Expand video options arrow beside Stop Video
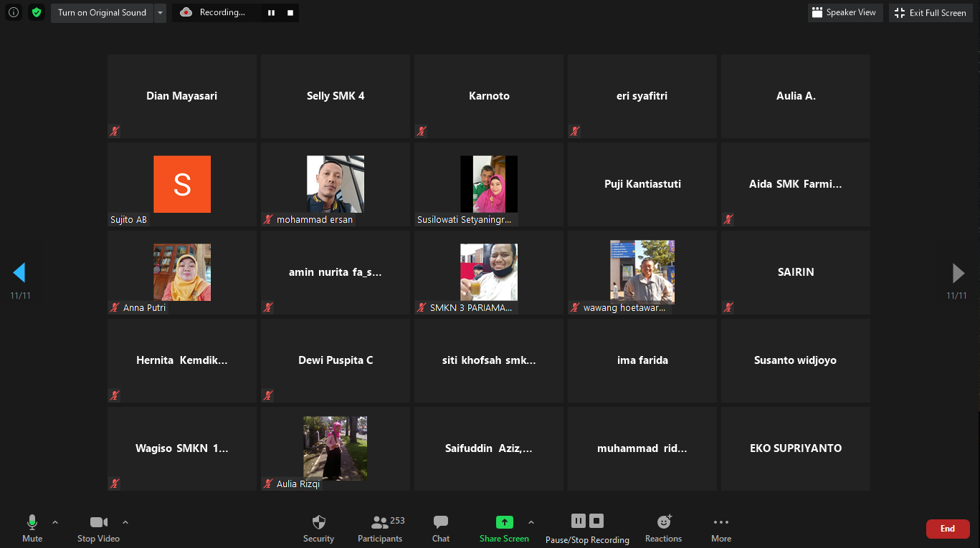 coord(125,522)
